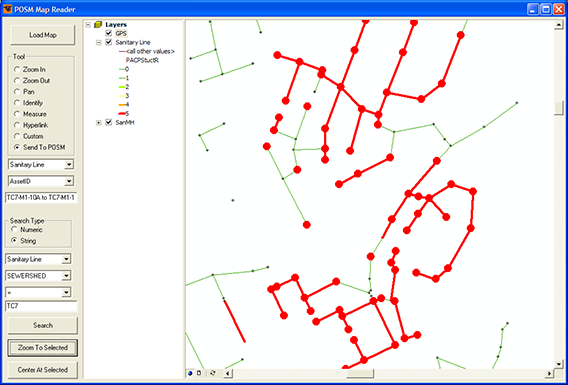
Task: Choose Numeric search type
Action: pos(14,229)
